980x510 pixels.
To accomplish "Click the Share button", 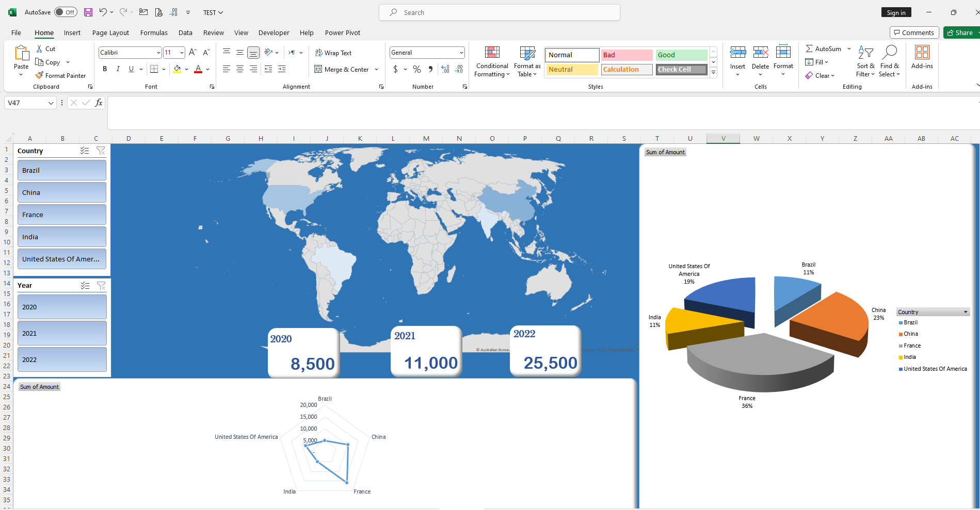I will click(x=961, y=32).
